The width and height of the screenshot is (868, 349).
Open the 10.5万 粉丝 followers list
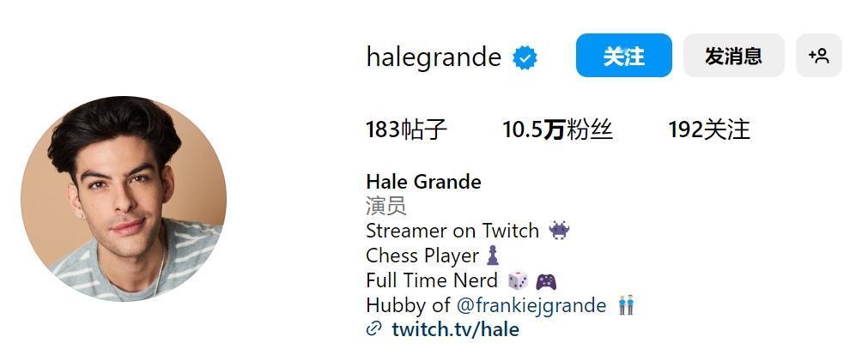click(557, 130)
